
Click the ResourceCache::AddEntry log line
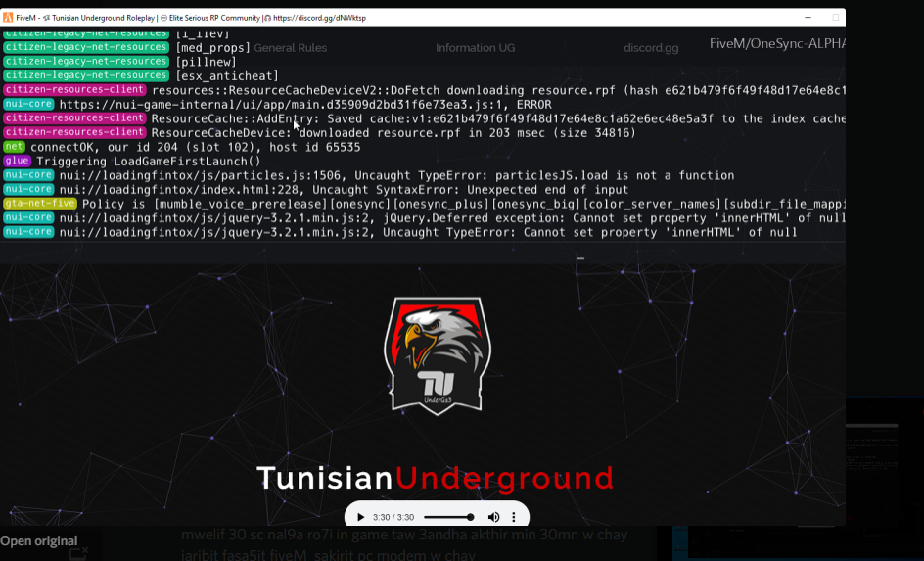[x=498, y=119]
